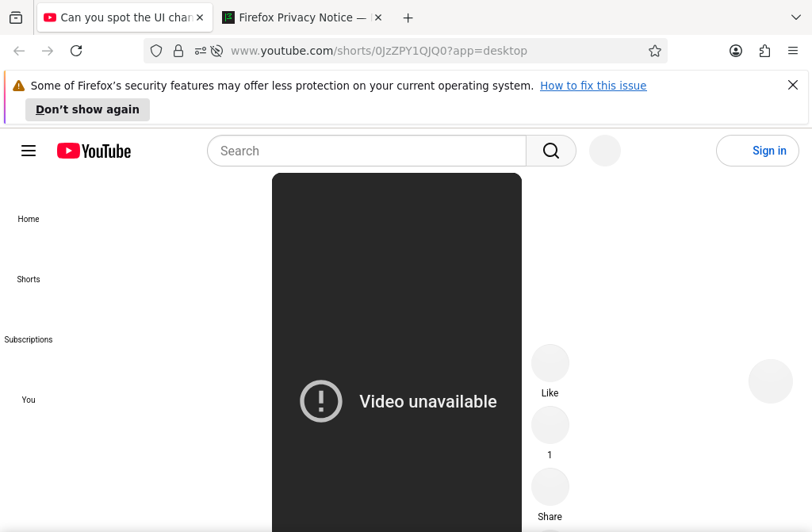812x532 pixels.
Task: Open Subscriptions in the YouTube sidebar
Action: coord(29,339)
